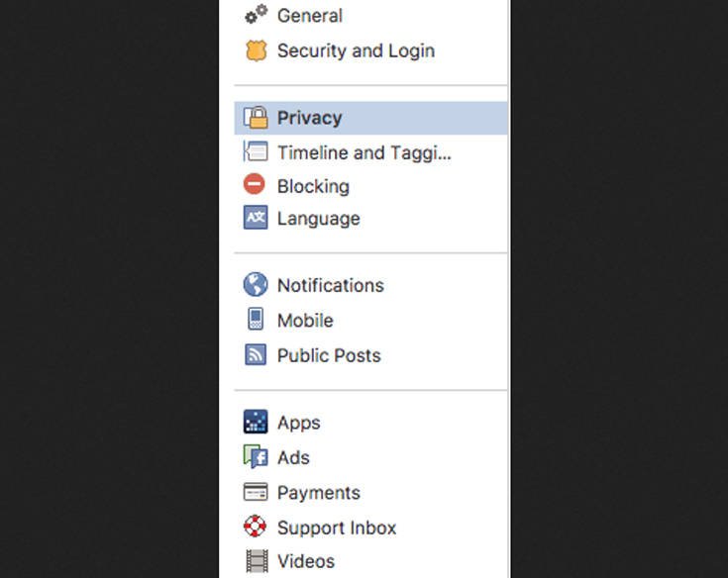
Task: Click the Mobile phone icon
Action: tap(256, 319)
